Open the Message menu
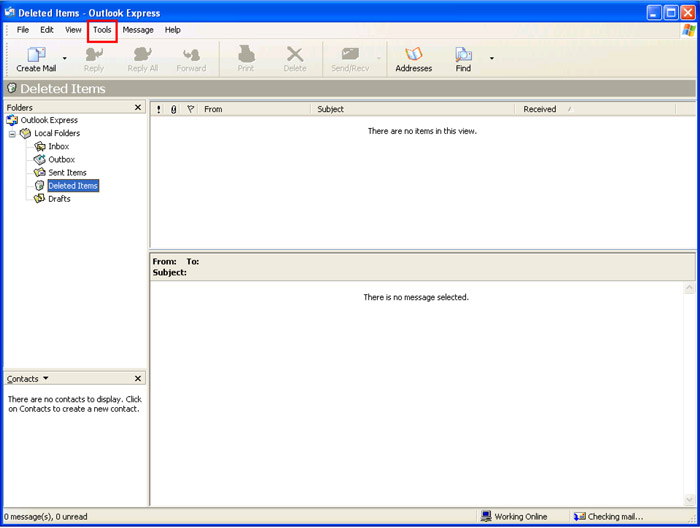Viewport: 700px width, 528px height. point(138,30)
